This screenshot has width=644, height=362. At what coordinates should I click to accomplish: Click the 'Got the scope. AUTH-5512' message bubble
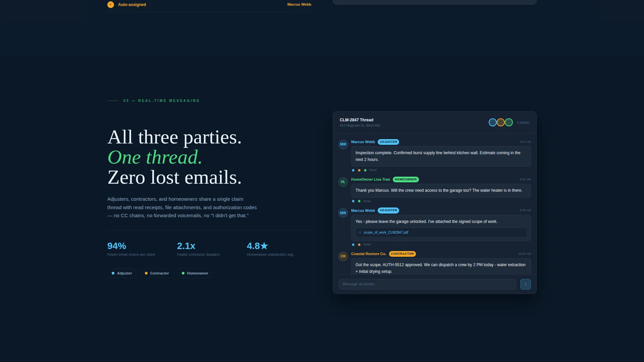441,267
